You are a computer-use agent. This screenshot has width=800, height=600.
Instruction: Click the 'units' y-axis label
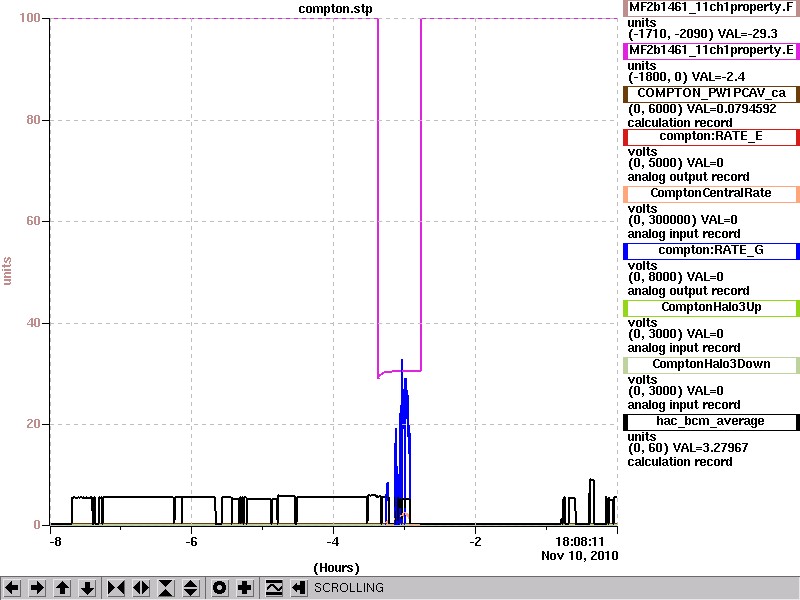7,271
